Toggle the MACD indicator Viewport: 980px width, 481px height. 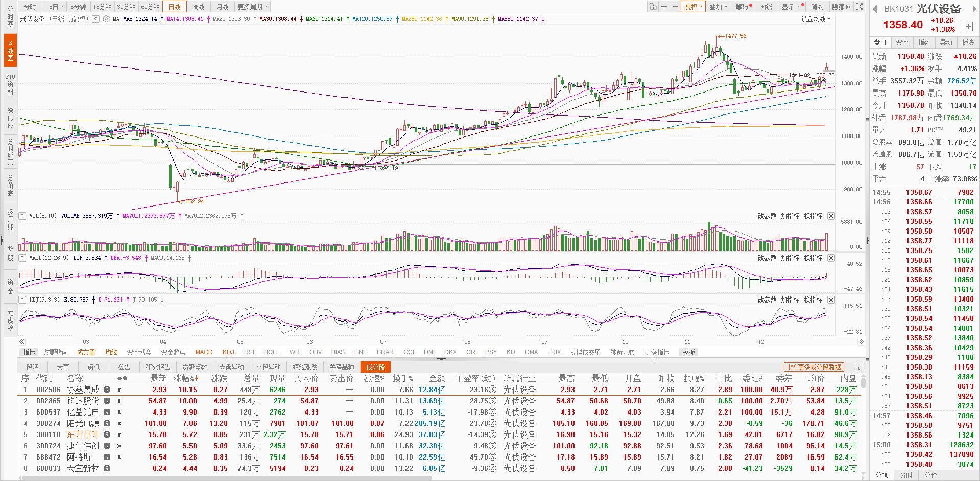coord(204,352)
